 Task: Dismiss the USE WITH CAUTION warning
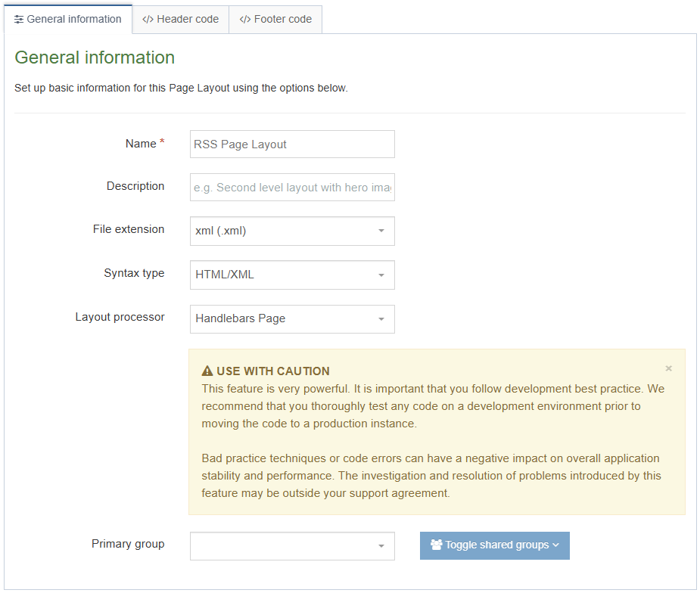coord(669,368)
